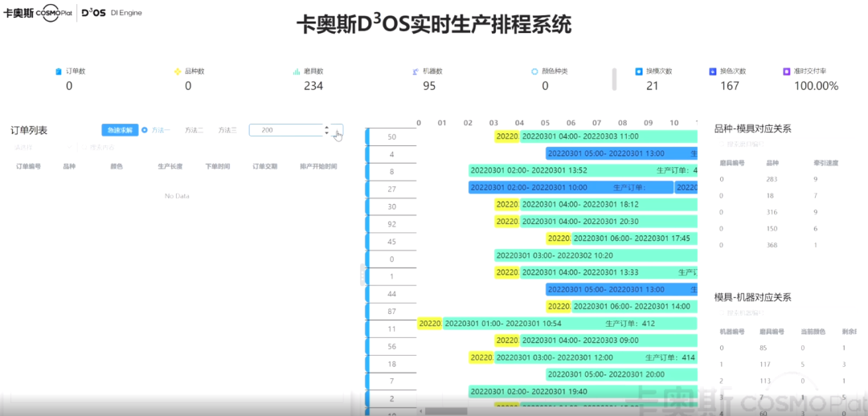Click the 品种数 yellow icon

[178, 71]
